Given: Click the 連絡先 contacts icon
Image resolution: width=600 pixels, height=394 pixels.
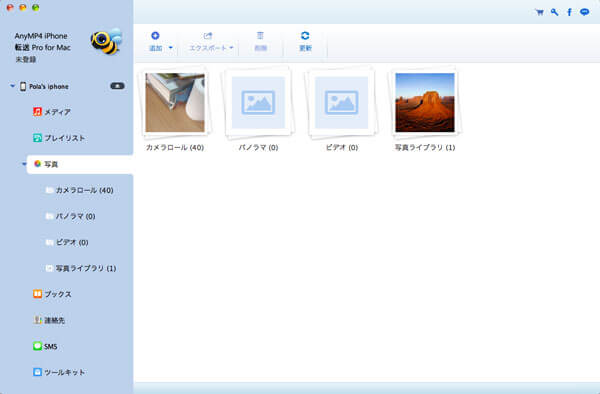Looking at the screenshot, I should [37, 320].
